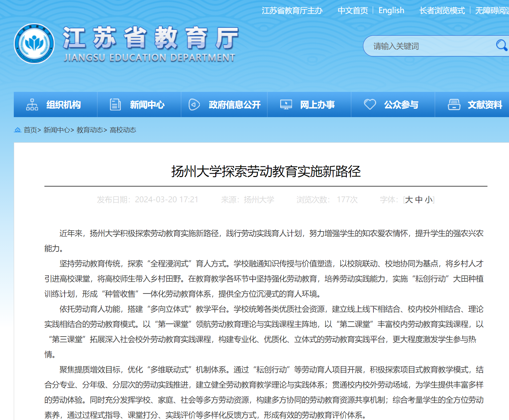Click the 公众参与 heart icon
The width and height of the screenshot is (509, 420).
pyautogui.click(x=370, y=104)
